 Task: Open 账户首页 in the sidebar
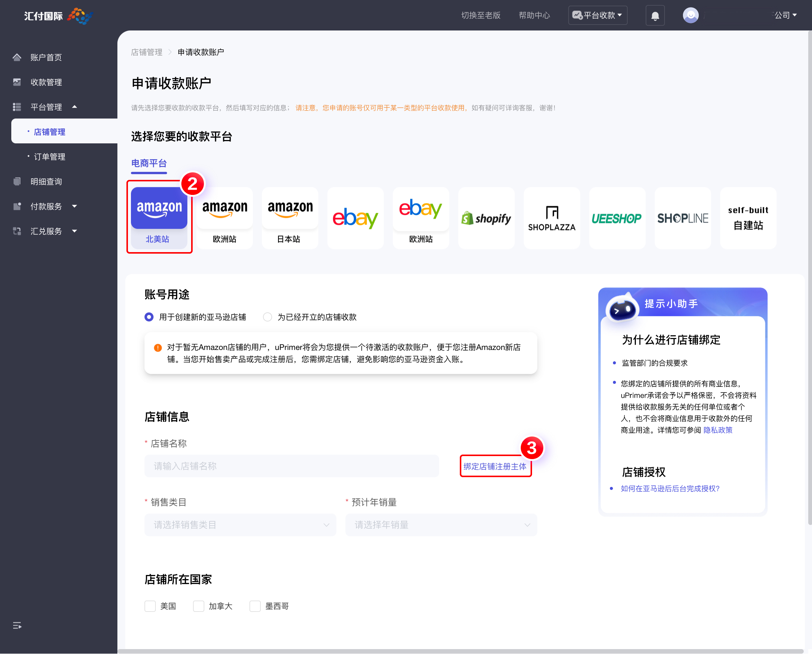point(46,57)
